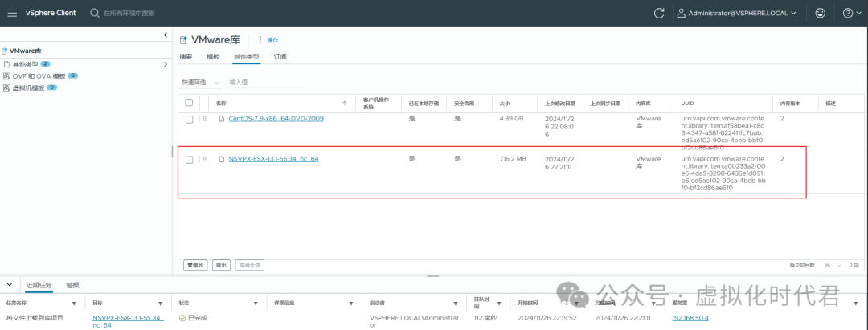This screenshot has height=330, width=868.
Task: Open task target NSVPX-ESX-13.1-55.34_nc_64 link
Action: point(127,321)
